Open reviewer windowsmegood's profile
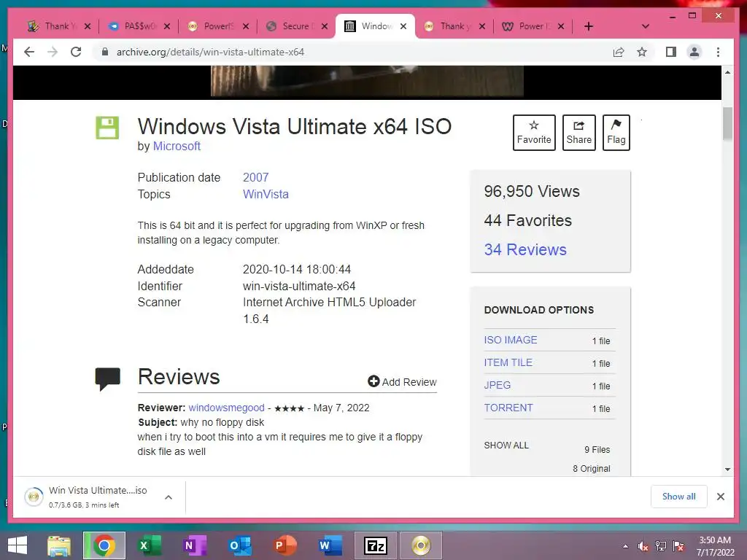Image resolution: width=747 pixels, height=560 pixels. pos(226,408)
